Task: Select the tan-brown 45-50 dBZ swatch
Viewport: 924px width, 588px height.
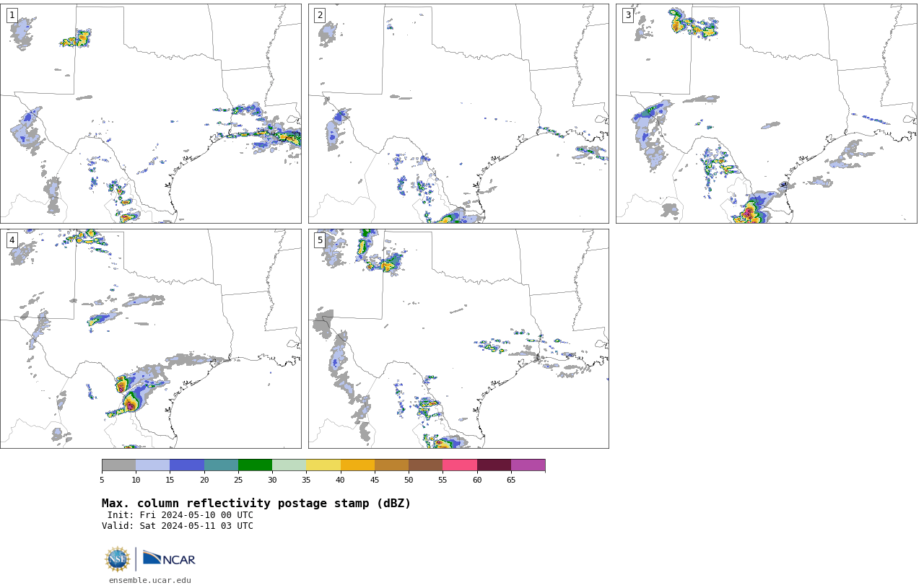Action: (391, 465)
